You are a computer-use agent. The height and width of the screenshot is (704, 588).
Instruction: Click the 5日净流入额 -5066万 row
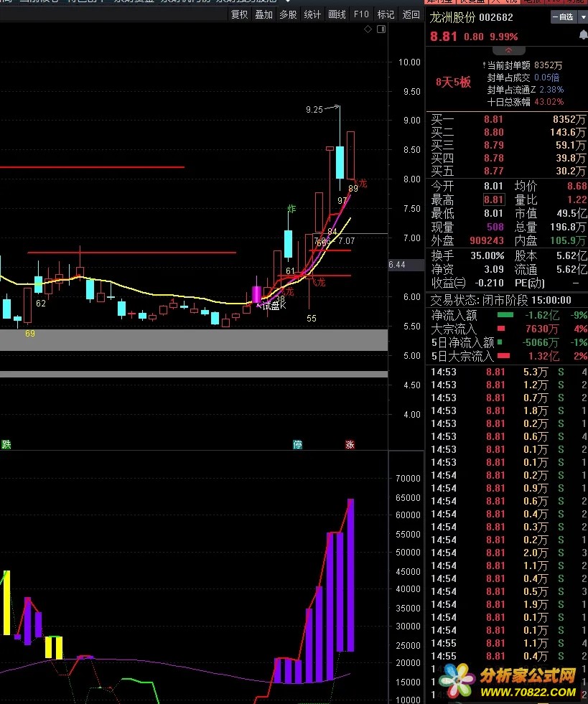(x=508, y=342)
